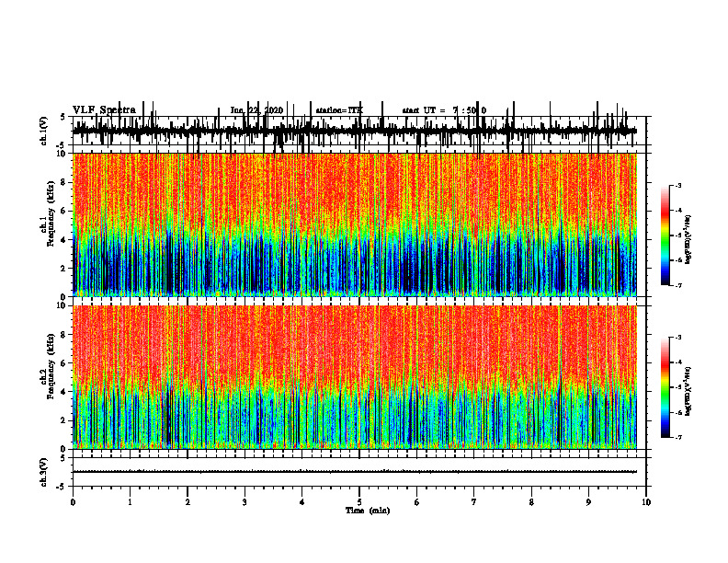This screenshot has width=728, height=563.
Task: Click the "2" kHz tick on ch.2 spectrogram
Action: pyautogui.click(x=64, y=420)
